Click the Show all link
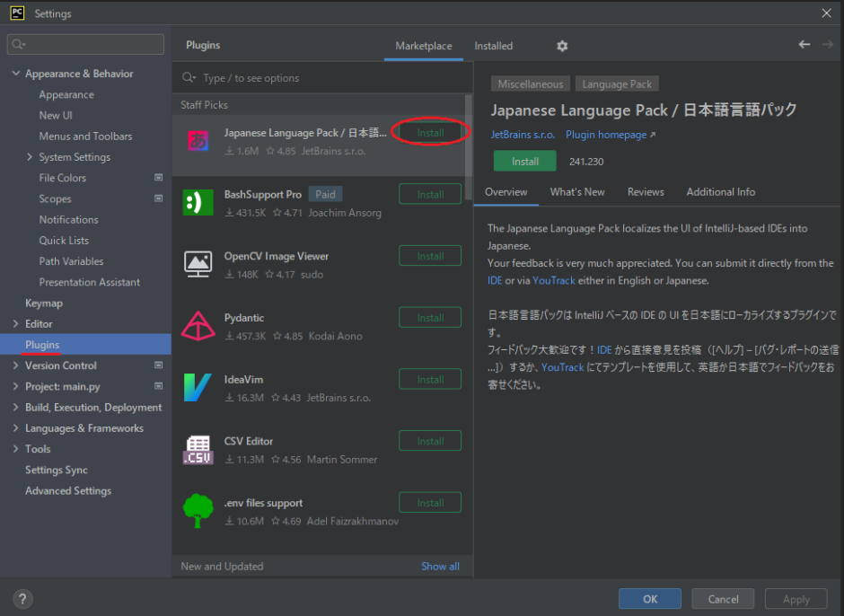Image resolution: width=844 pixels, height=616 pixels. click(x=440, y=566)
